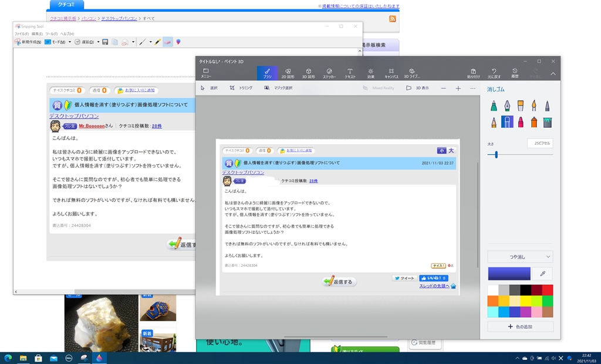Open 2D shapes in Paint 3D toolbar
601x364 pixels.
(x=288, y=73)
